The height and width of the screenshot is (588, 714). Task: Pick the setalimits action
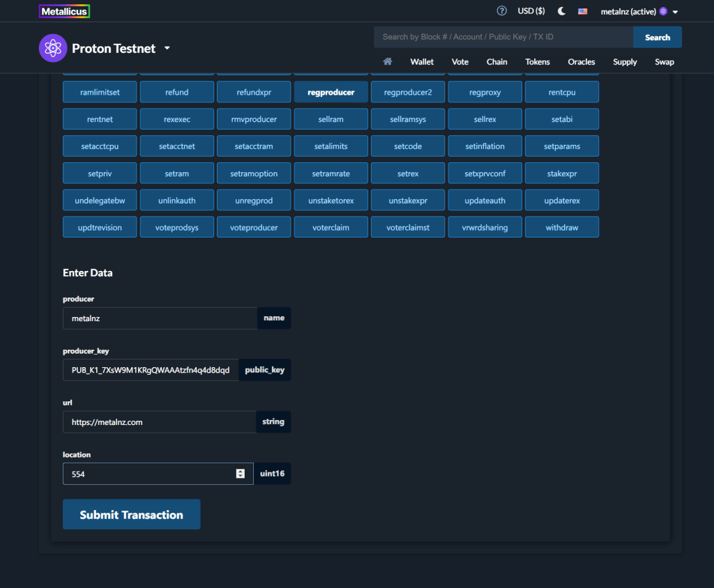click(x=331, y=146)
